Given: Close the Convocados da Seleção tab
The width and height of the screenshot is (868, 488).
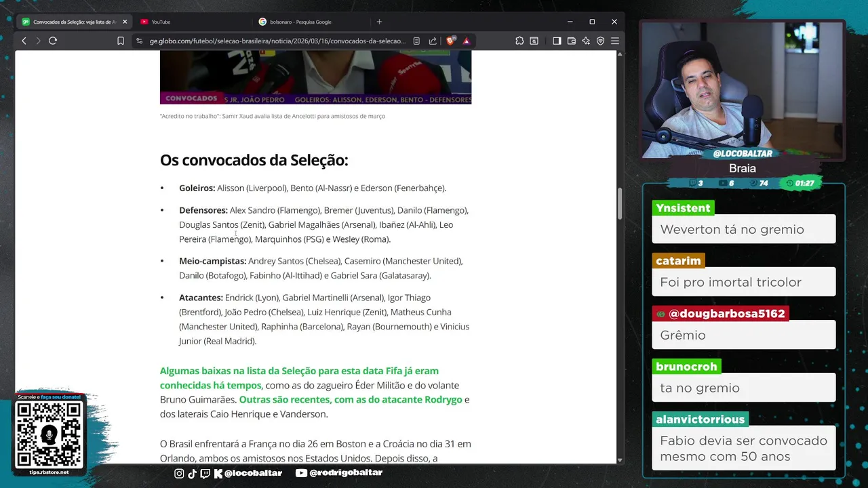Looking at the screenshot, I should [x=125, y=22].
